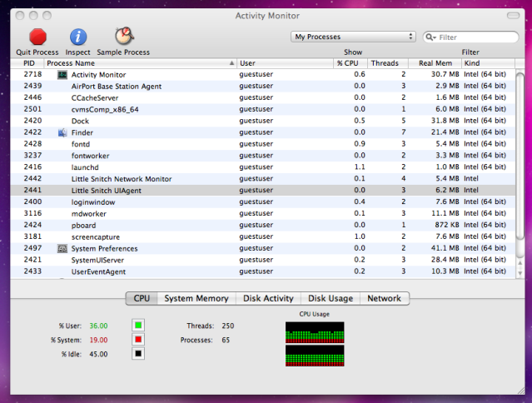The width and height of the screenshot is (532, 403).
Task: Select the fontd process row
Action: 263,144
